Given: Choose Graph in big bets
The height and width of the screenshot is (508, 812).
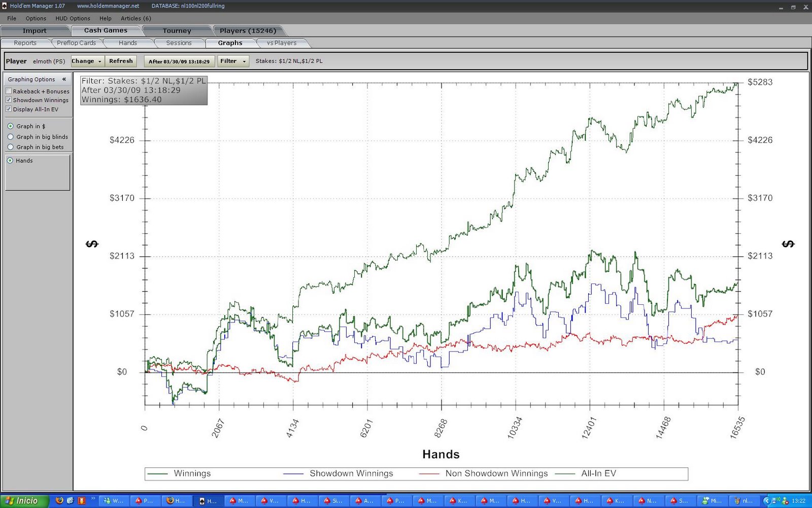Looking at the screenshot, I should (10, 147).
